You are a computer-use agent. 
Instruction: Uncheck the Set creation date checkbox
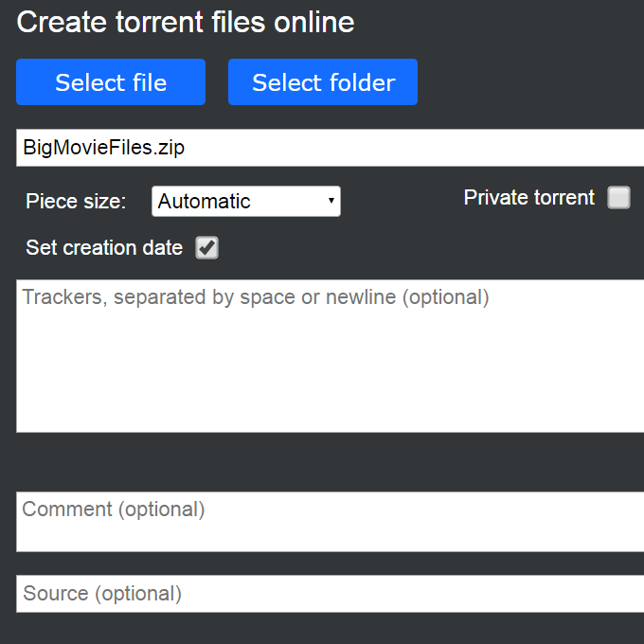click(x=206, y=248)
